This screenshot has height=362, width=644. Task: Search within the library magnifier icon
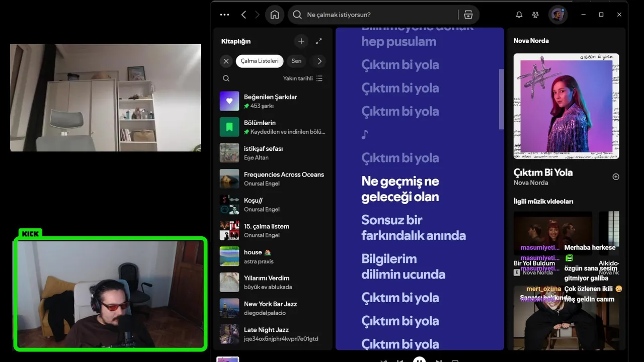click(226, 78)
